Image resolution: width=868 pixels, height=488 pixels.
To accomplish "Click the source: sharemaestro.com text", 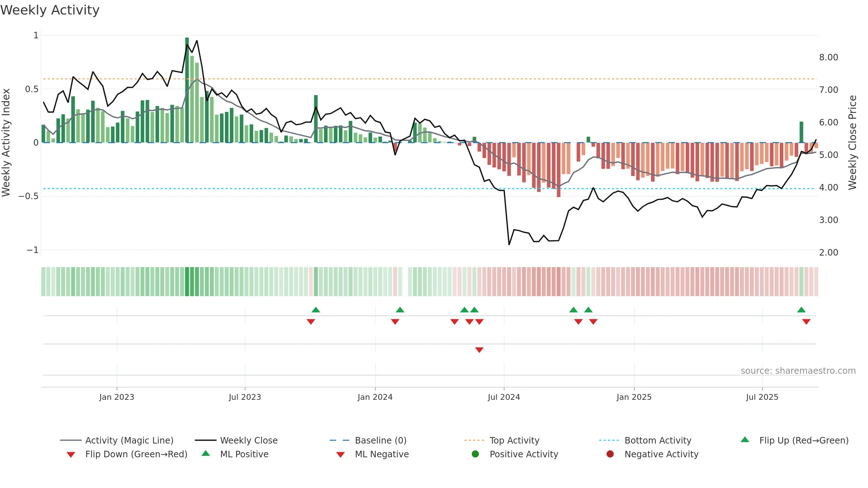I will pyautogui.click(x=798, y=371).
